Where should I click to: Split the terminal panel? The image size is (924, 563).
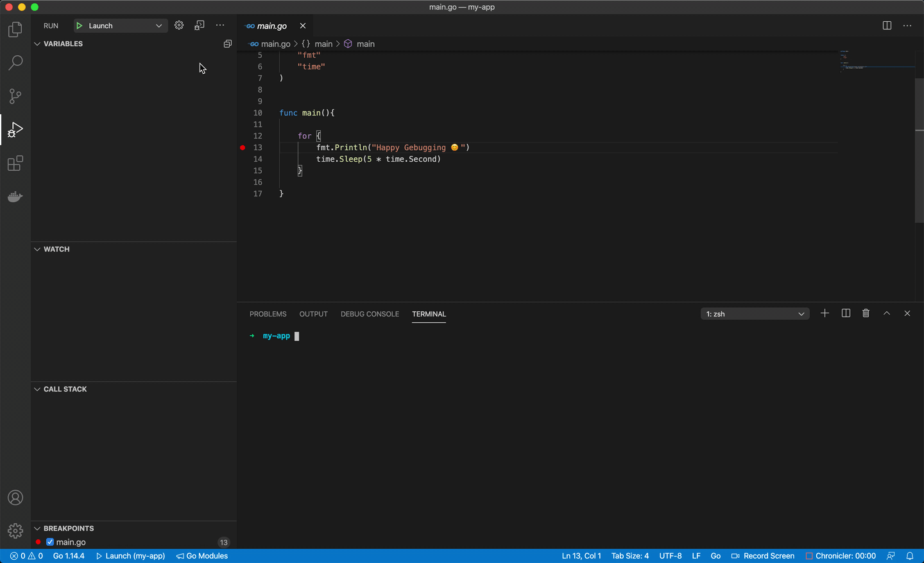[846, 313]
